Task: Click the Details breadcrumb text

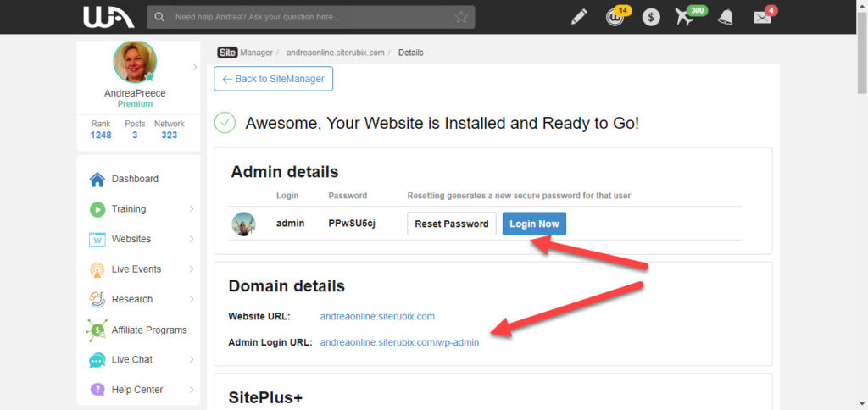Action: [411, 53]
